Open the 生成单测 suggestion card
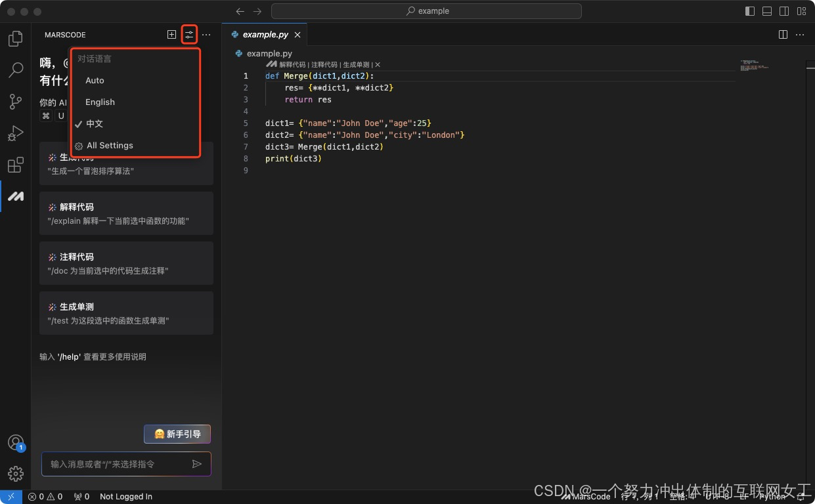Screen dimensions: 815x504 point(126,313)
